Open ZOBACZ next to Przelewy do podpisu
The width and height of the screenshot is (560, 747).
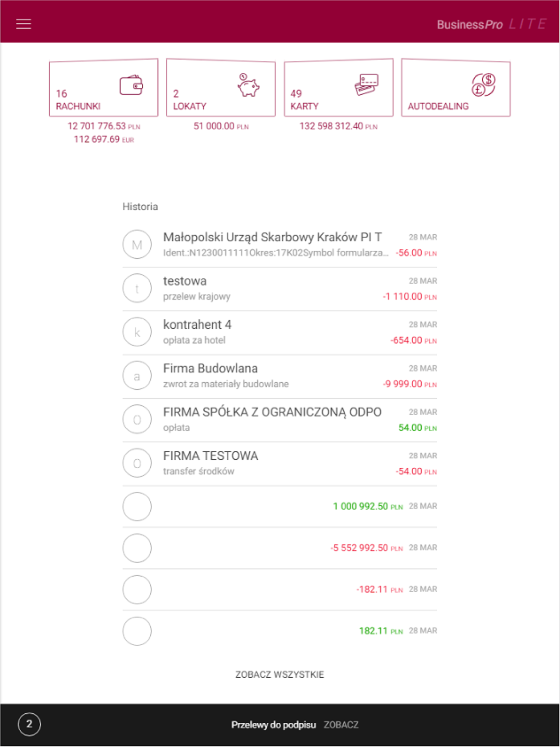click(341, 725)
